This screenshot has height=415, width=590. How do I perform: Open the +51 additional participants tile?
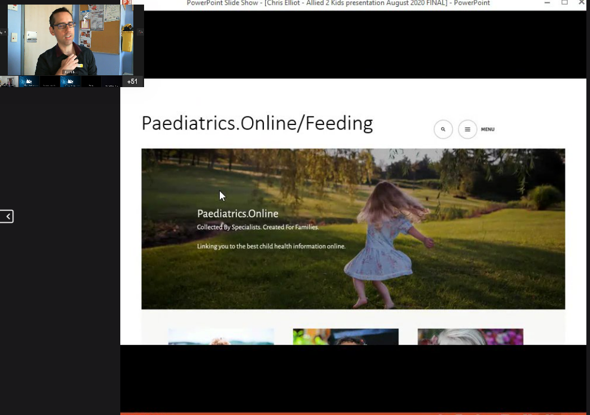132,81
